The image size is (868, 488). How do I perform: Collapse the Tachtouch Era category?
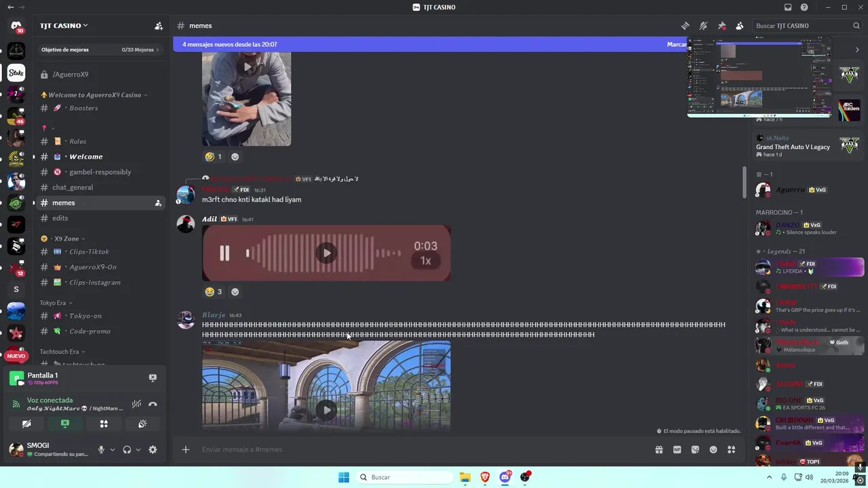click(62, 352)
